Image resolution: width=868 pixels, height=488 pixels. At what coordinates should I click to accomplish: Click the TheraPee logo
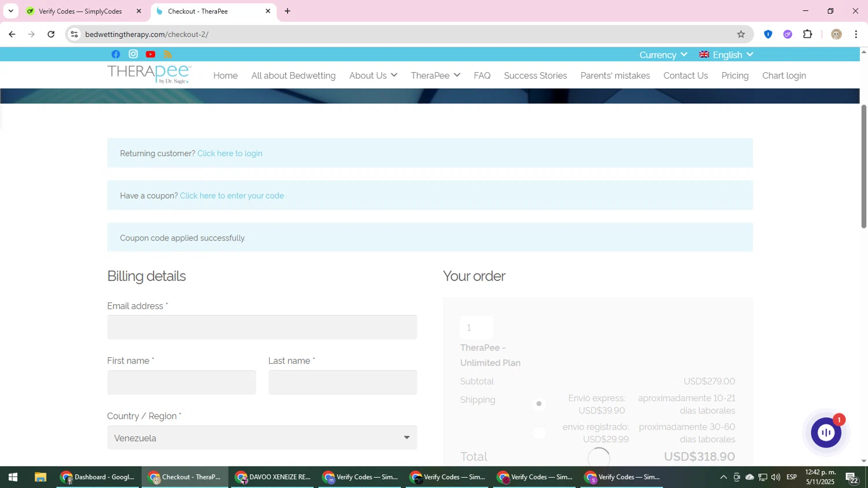point(149,74)
